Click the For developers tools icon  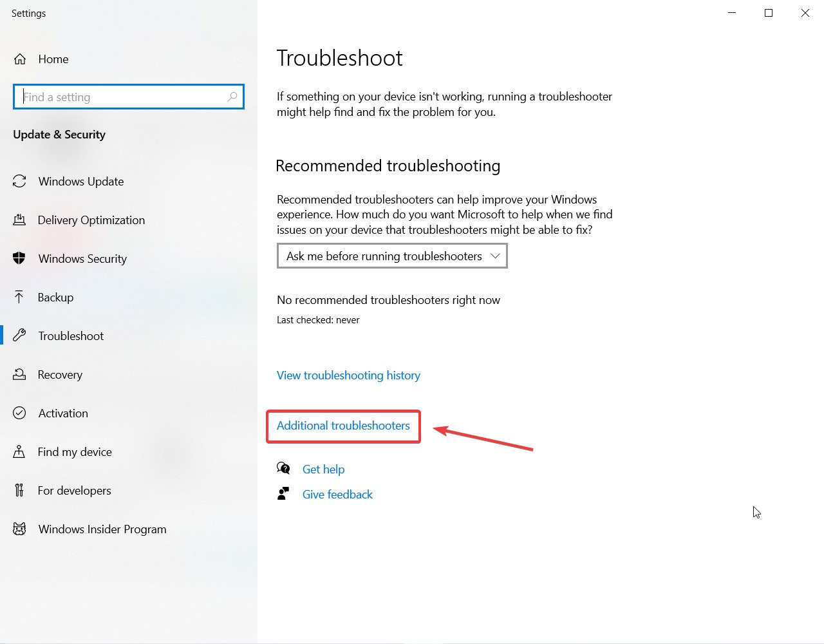19,490
